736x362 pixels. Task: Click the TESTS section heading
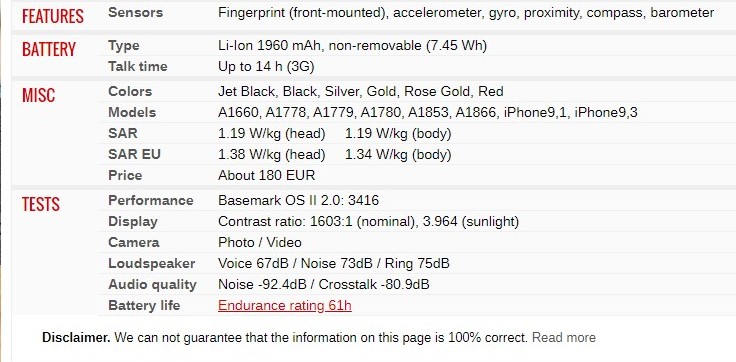pos(41,204)
